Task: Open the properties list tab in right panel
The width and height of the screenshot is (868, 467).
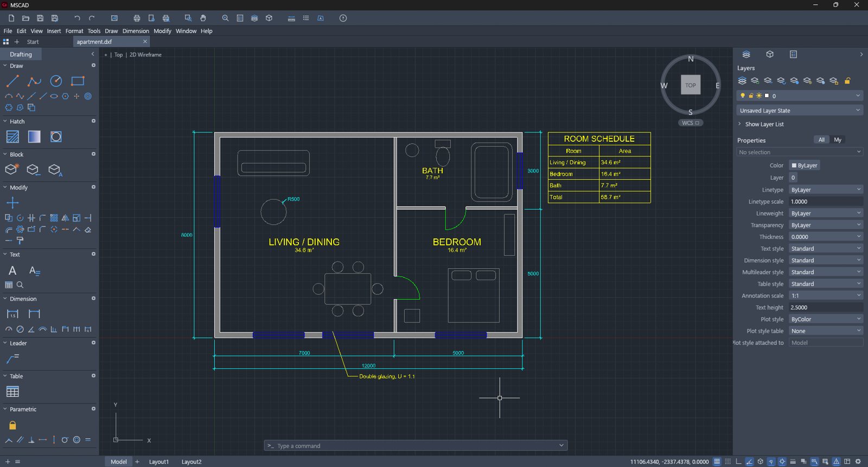Action: 793,54
